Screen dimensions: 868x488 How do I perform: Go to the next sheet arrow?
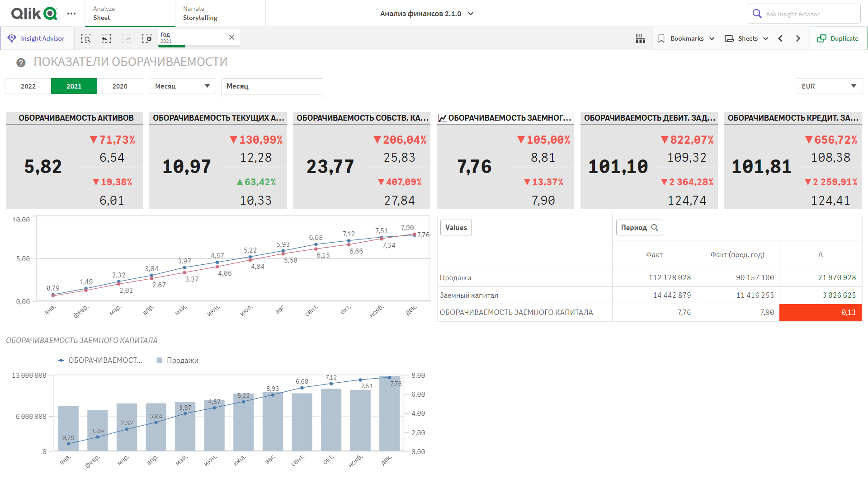(798, 38)
